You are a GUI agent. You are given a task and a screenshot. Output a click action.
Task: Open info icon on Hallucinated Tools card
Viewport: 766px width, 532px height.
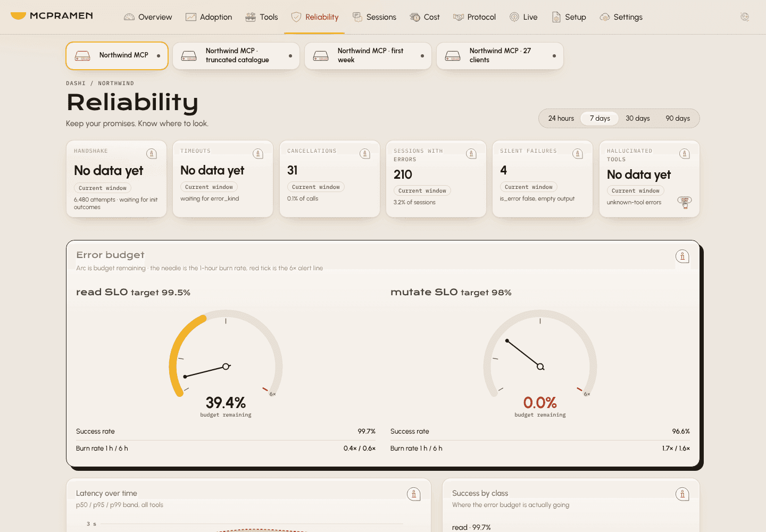(x=685, y=154)
